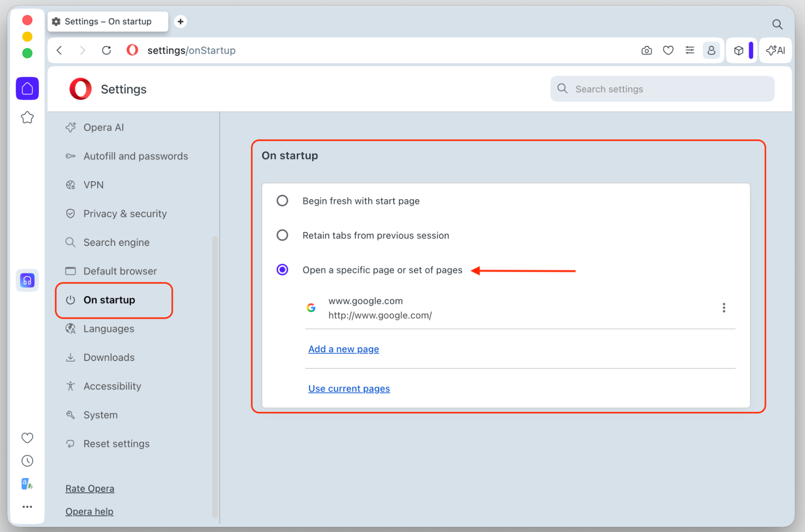Go to Search engine settings
This screenshot has height=532, width=805.
pyautogui.click(x=108, y=242)
